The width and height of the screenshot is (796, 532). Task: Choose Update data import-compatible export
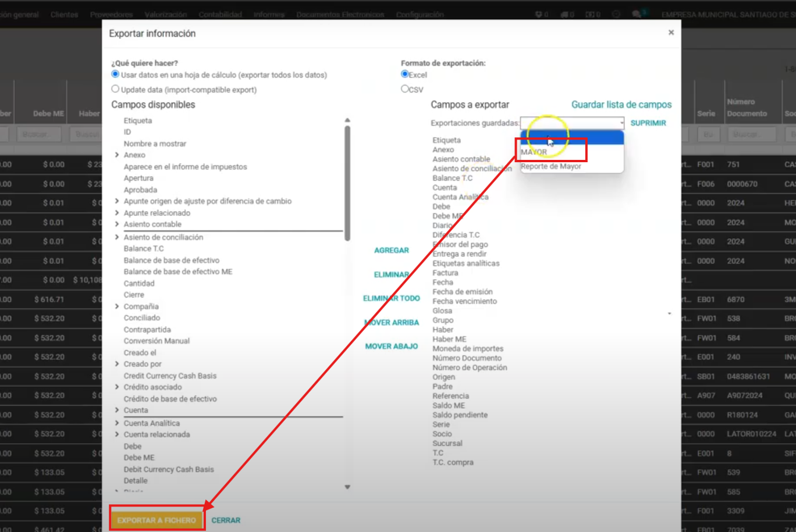[x=115, y=89]
